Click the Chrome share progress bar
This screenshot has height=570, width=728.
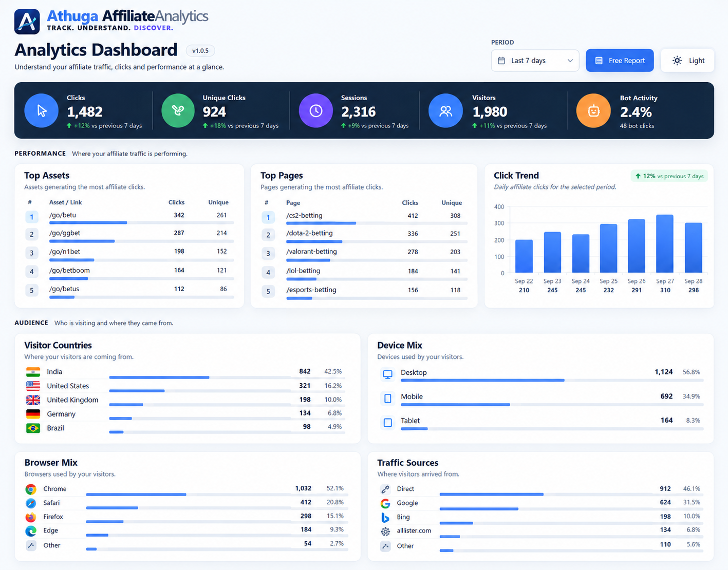tap(217, 495)
